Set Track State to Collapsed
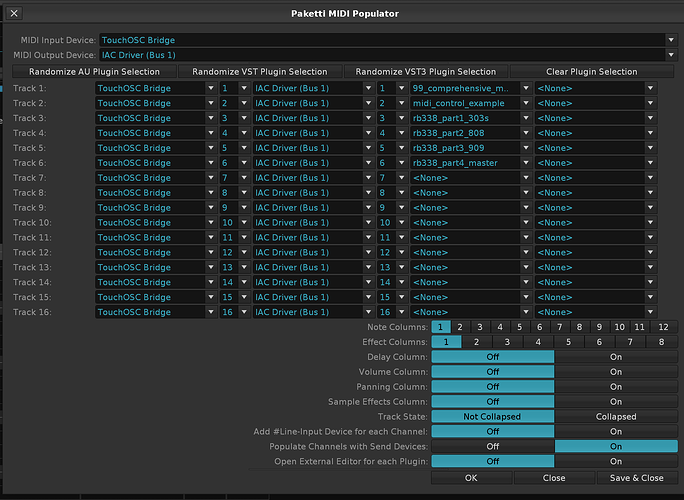This screenshot has width=684, height=500. pyautogui.click(x=616, y=417)
